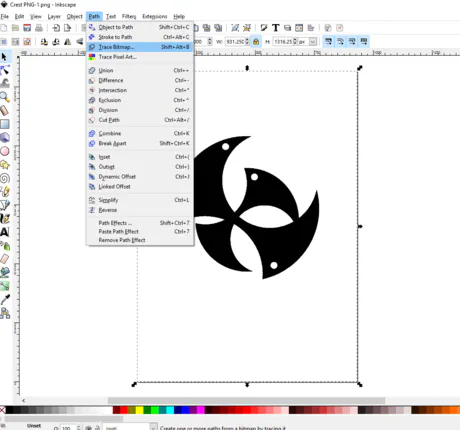Click the arrow Selector tool
This screenshot has height=430, width=460.
pyautogui.click(x=5, y=57)
